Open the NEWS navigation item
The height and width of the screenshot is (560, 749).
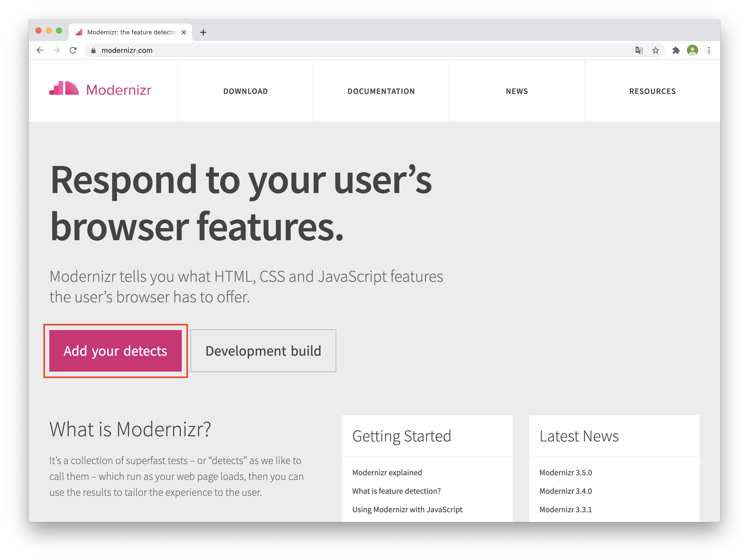tap(517, 91)
